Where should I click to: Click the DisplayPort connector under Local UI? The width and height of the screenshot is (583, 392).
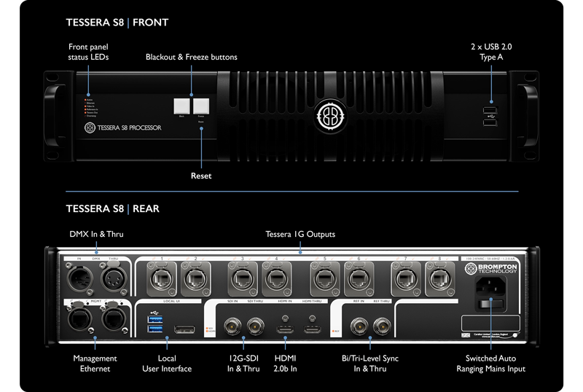pos(184,329)
